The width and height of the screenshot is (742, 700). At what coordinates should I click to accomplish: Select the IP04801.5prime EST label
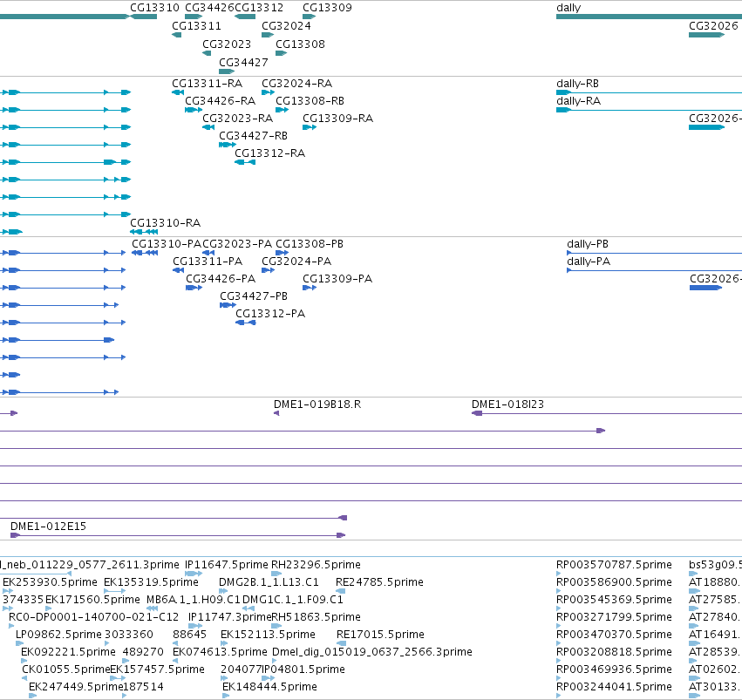(x=303, y=669)
